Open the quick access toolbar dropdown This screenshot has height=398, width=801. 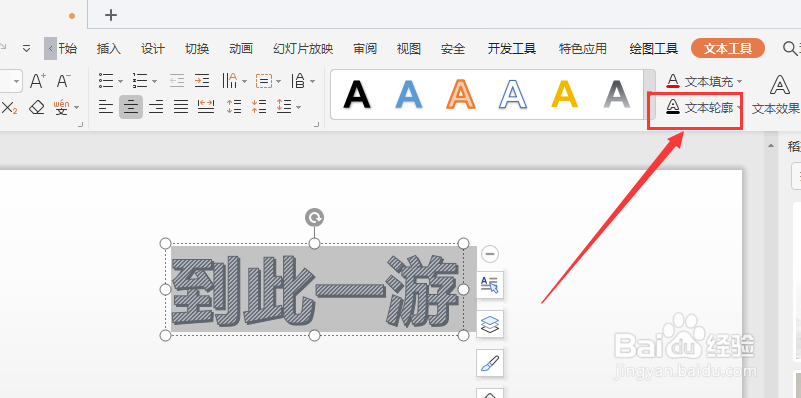pyautogui.click(x=27, y=49)
